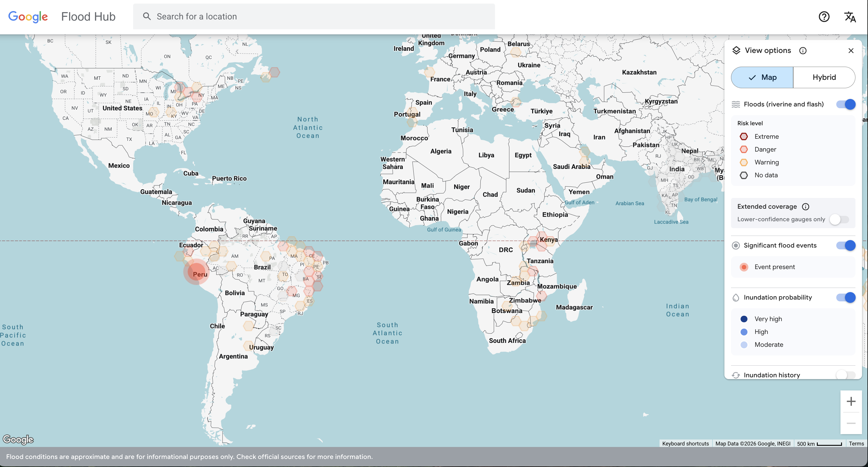The width and height of the screenshot is (868, 467).
Task: Click the large red Peru flood event marker
Action: click(x=196, y=272)
